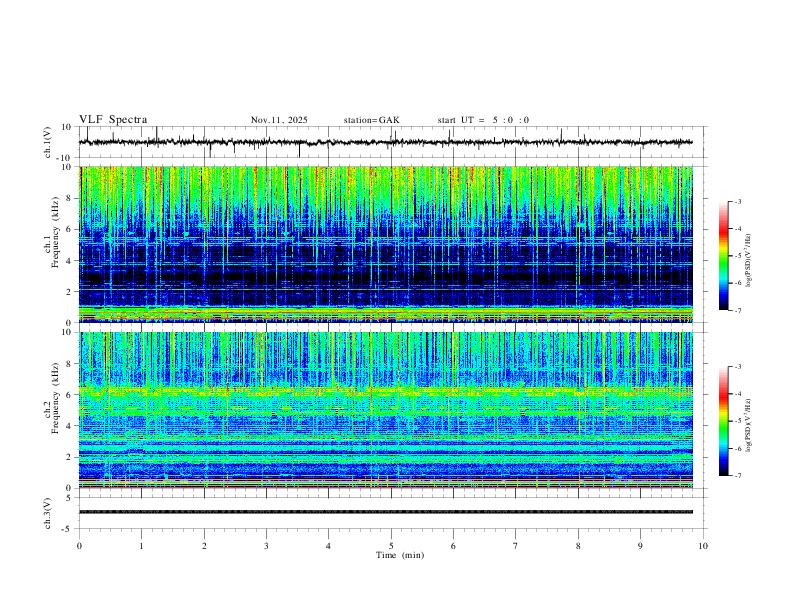Click the "6" kHz tick on ch.2 spectrogram

pos(69,395)
